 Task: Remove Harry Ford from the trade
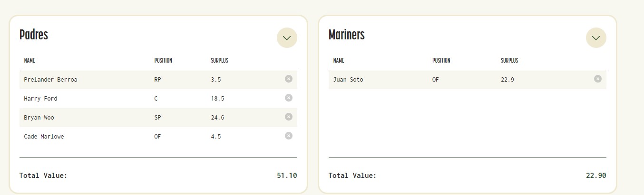[x=288, y=98]
